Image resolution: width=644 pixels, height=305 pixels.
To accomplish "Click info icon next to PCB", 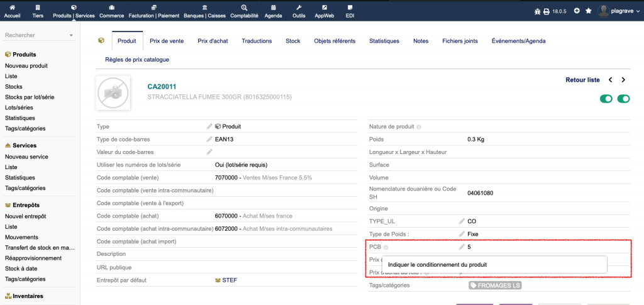I will click(x=386, y=248).
